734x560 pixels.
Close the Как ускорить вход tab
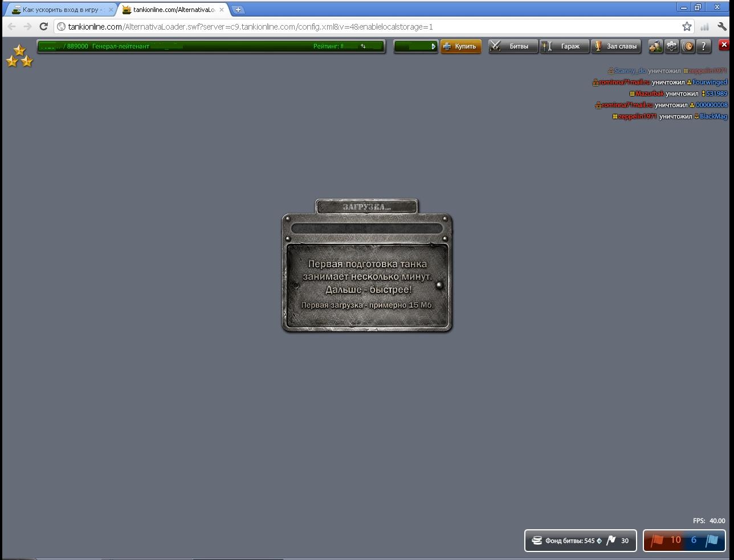click(111, 10)
